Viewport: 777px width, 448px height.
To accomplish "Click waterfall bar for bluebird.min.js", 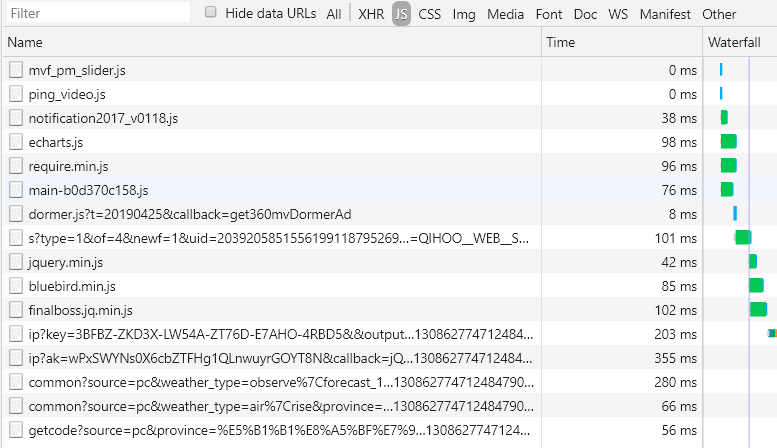I will (756, 285).
